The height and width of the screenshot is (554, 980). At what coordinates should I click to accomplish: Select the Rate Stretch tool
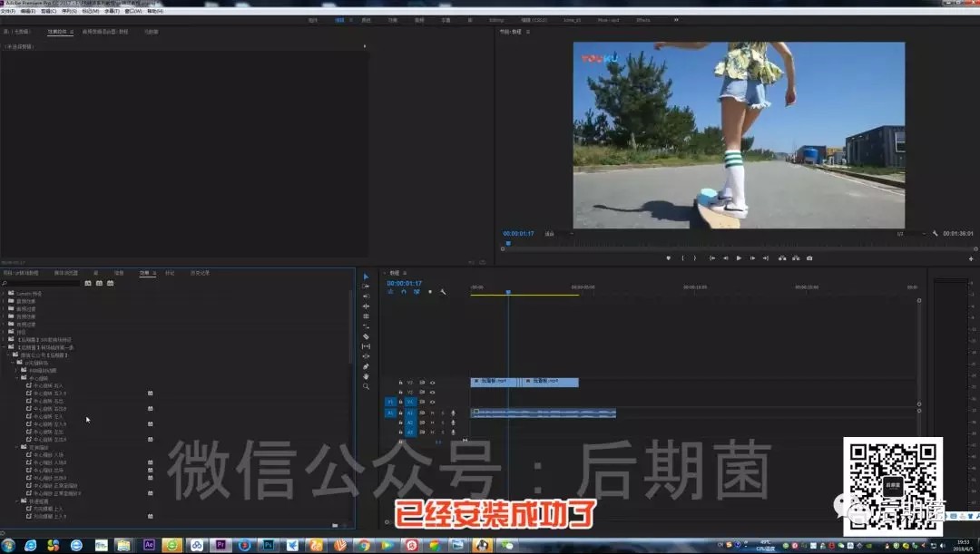366,326
